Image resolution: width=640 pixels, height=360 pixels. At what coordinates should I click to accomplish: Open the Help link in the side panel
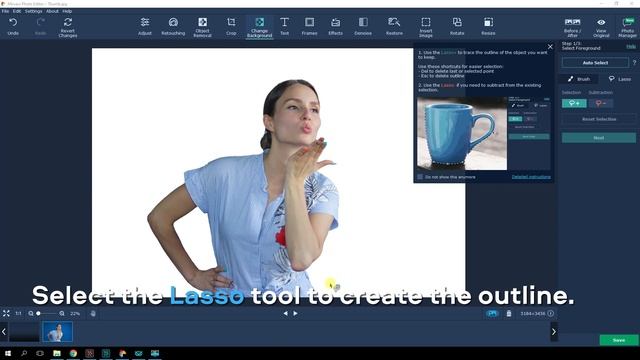point(631,46)
